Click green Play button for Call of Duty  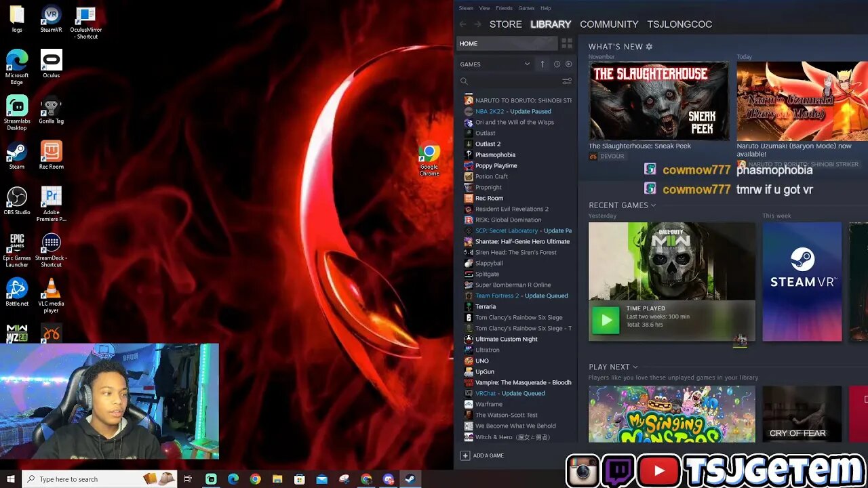(606, 320)
